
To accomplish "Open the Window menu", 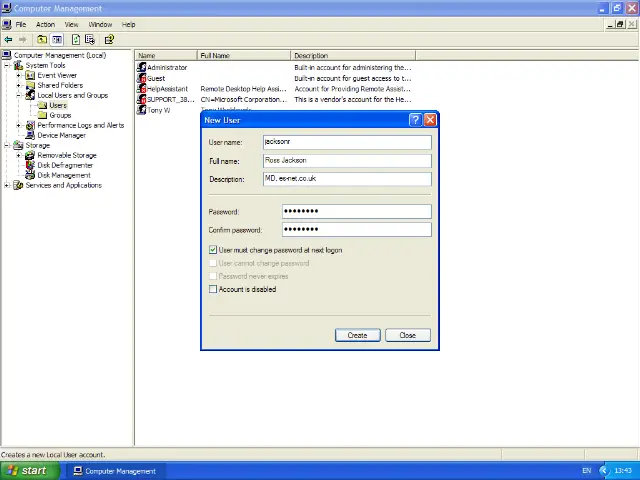I will [100, 24].
